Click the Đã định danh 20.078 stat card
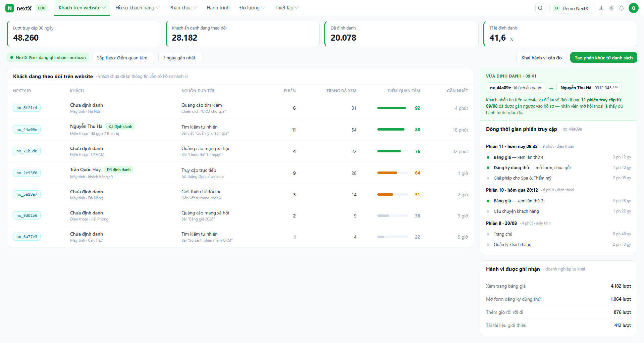 [x=401, y=34]
